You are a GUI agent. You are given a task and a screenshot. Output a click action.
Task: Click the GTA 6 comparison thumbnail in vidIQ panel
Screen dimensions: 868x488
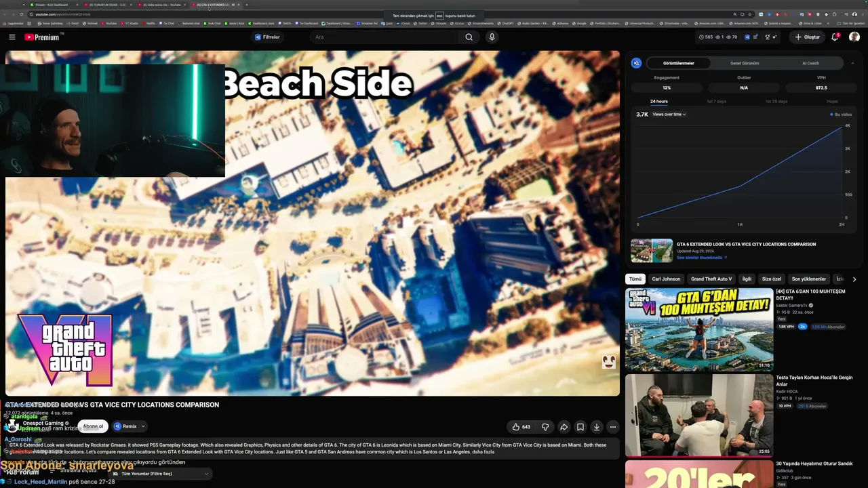pos(652,250)
